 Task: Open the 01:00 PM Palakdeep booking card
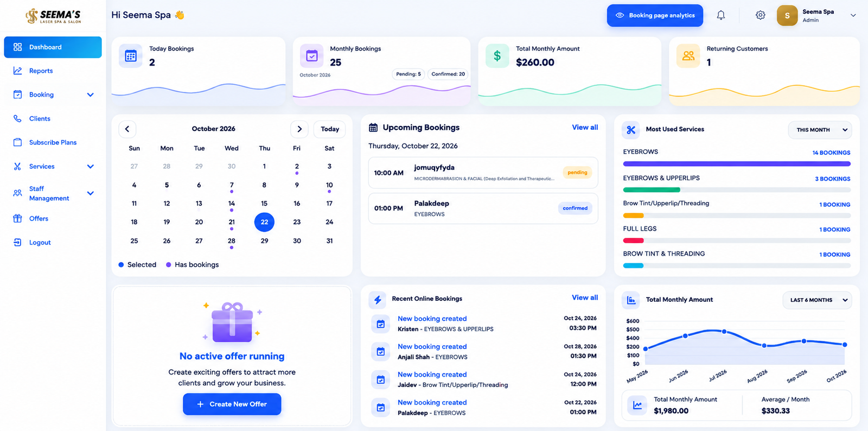(x=483, y=208)
